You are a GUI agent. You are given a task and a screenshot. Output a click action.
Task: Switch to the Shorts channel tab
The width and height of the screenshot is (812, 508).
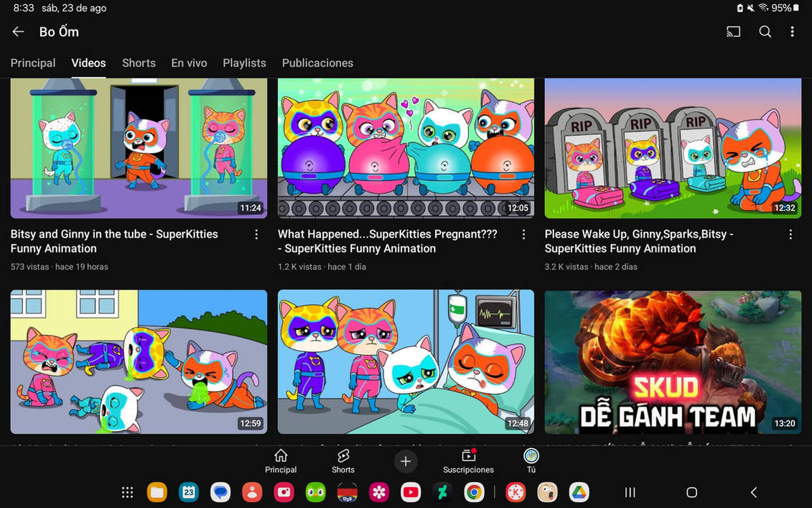[x=139, y=63]
